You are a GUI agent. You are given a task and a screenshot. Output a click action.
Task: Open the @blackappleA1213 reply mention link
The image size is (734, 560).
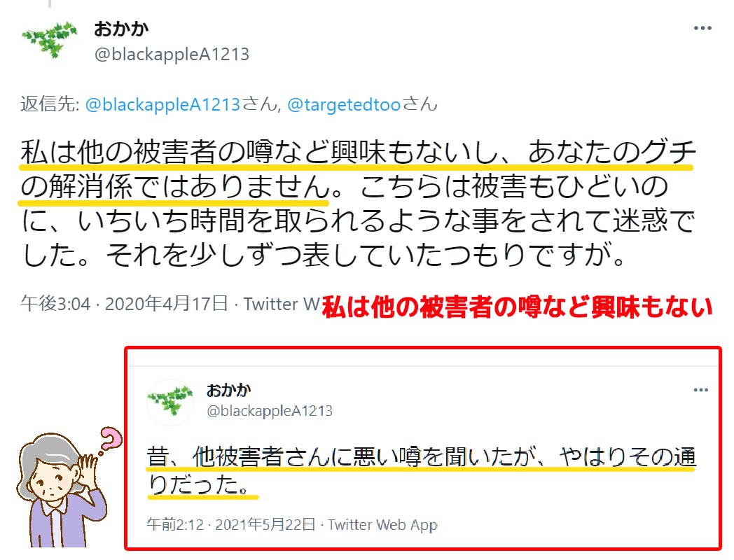pyautogui.click(x=163, y=104)
